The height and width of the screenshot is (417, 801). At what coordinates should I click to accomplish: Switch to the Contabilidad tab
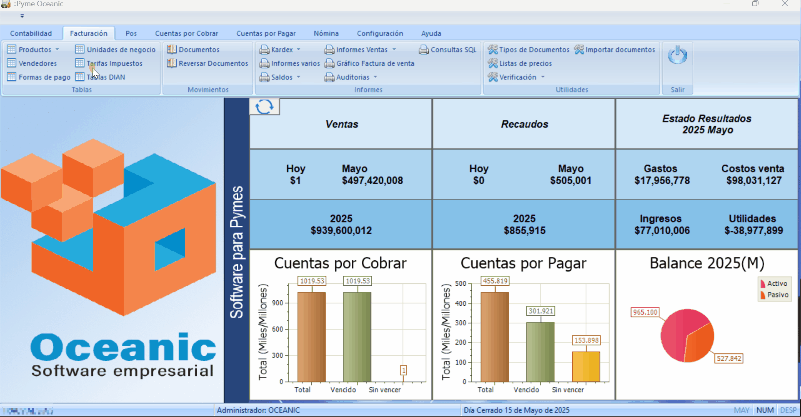click(x=31, y=33)
